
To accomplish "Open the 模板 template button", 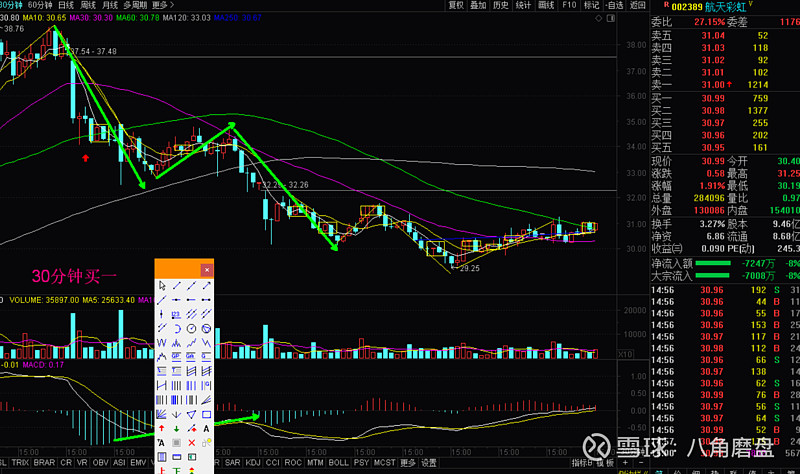I will (x=605, y=463).
